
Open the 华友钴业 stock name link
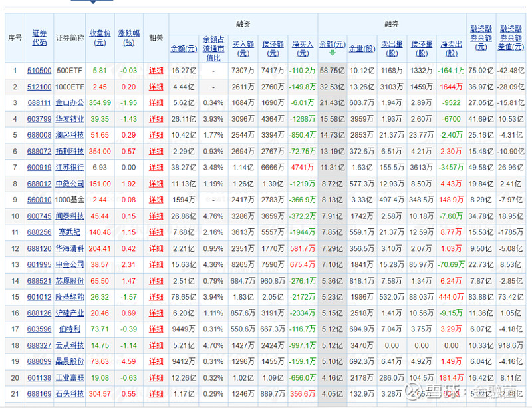(70, 119)
